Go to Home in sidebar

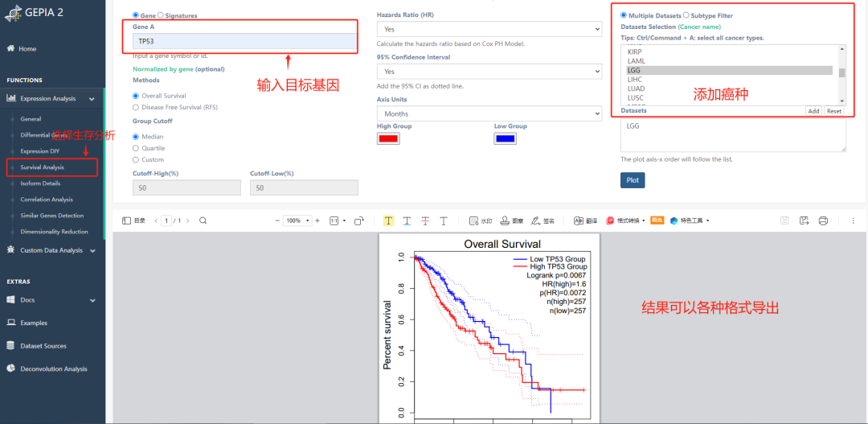click(27, 49)
